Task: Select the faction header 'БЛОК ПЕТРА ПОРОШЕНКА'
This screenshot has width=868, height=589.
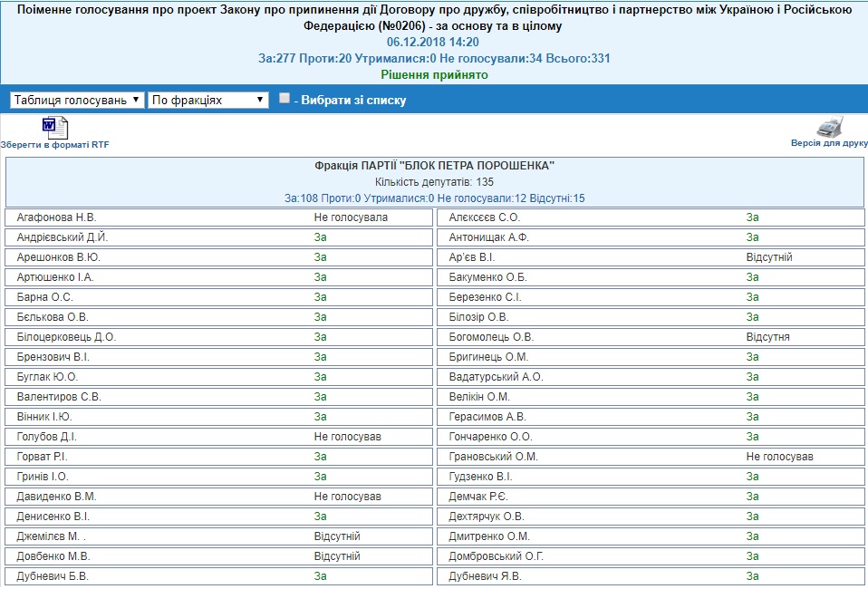Action: [434, 166]
